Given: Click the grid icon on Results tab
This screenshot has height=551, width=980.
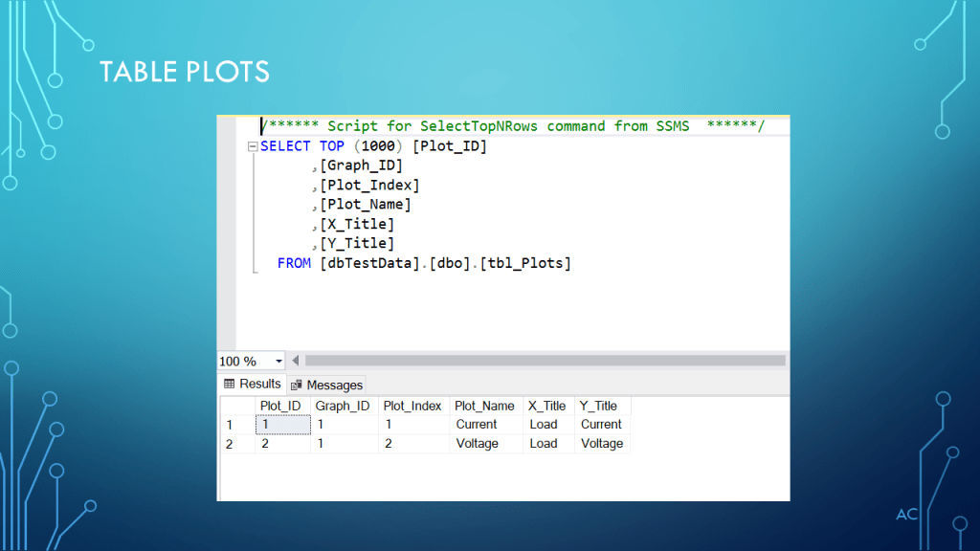Looking at the screenshot, I should (230, 384).
